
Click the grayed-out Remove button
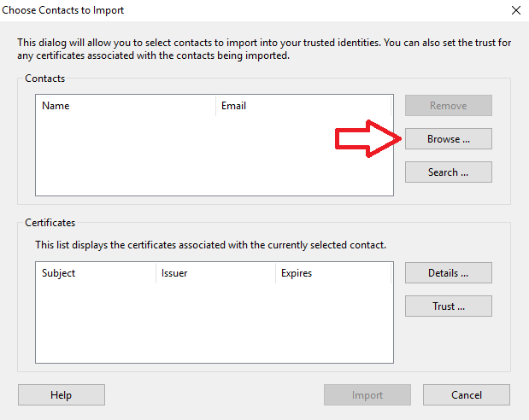click(448, 106)
